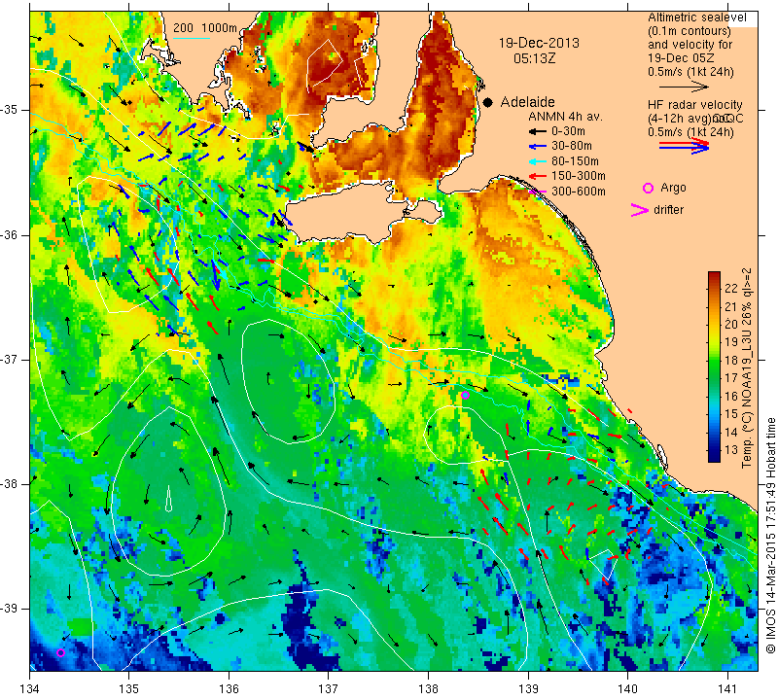Image resolution: width=778 pixels, height=700 pixels.
Task: Click the small white triangle contour near 135.4E 38.2S
Action: (168, 498)
